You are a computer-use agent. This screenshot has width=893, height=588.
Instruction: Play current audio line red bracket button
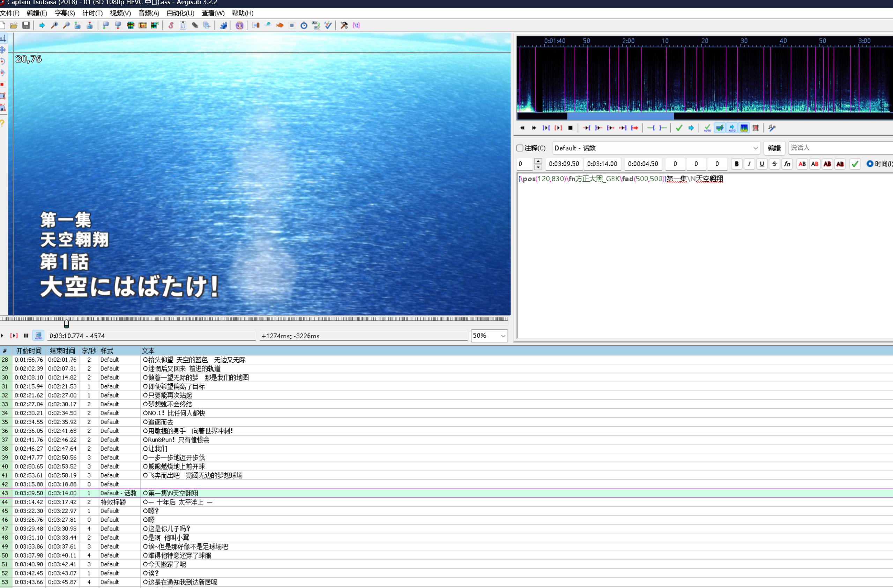pos(558,128)
